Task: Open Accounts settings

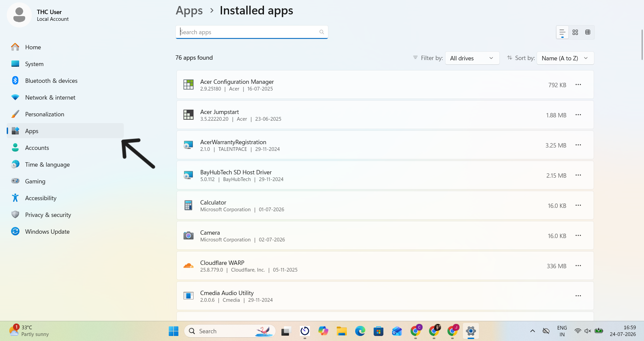Action: click(x=65, y=148)
